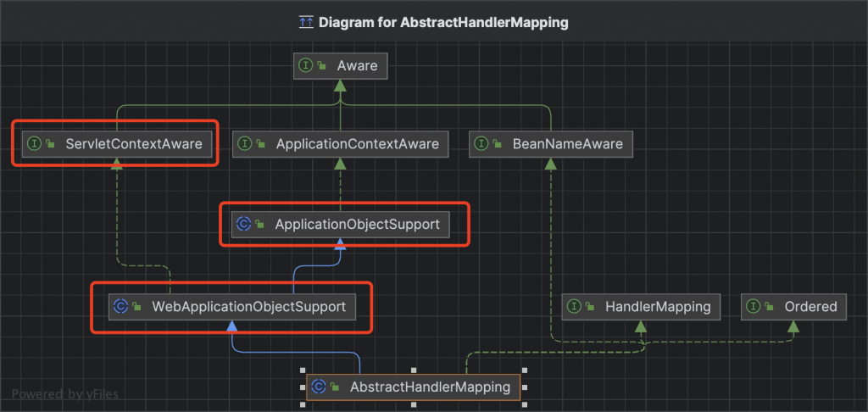
Task: Select the ApplicationObjectSupport class node
Action: pos(341,225)
